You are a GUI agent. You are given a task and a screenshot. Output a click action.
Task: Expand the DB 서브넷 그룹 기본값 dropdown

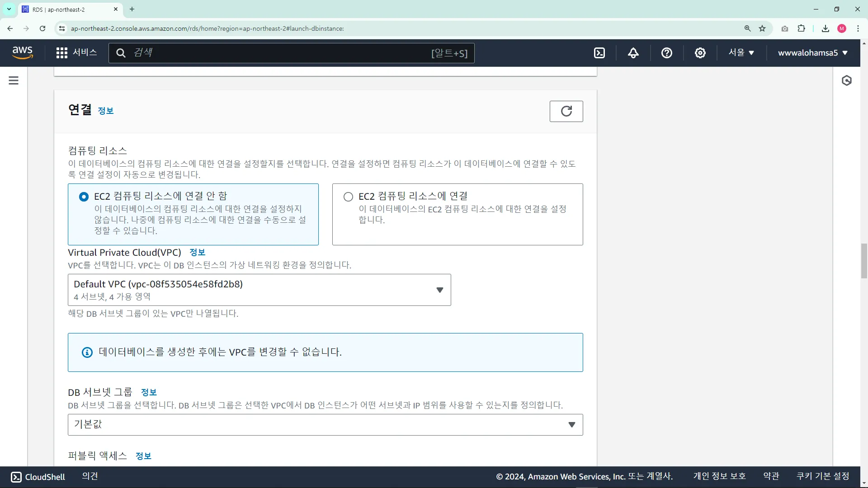[325, 424]
